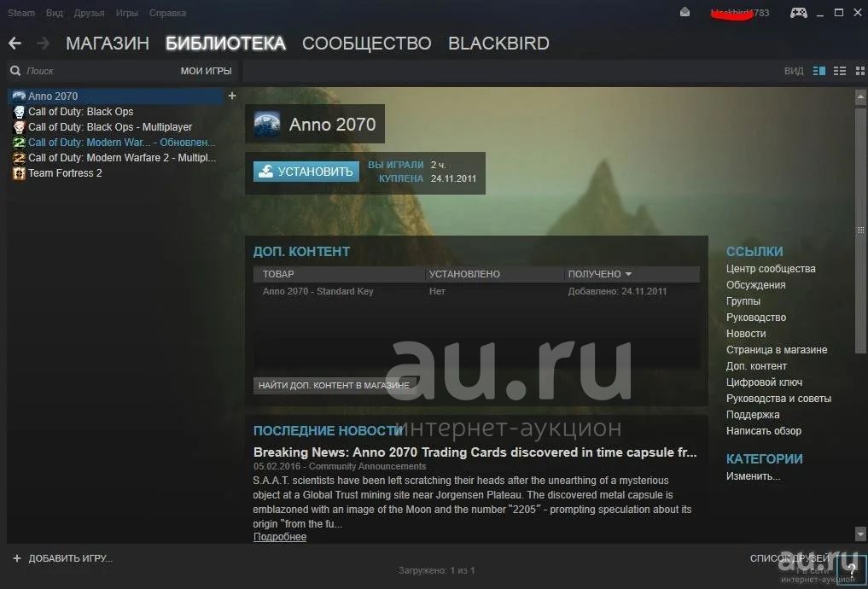
Task: Click Black Ops - Multiplayer game icon
Action: [19, 127]
